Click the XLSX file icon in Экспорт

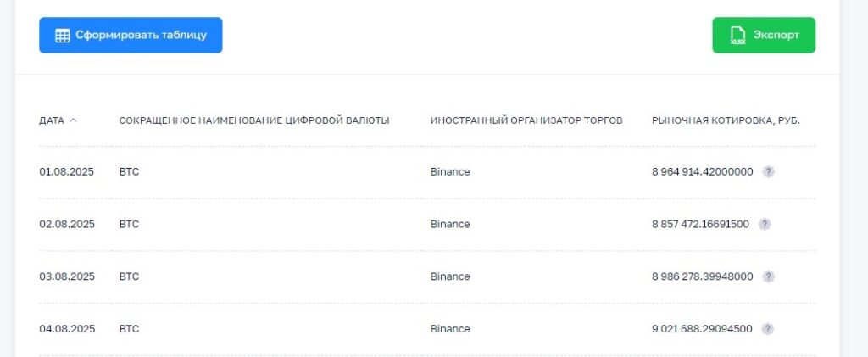point(737,36)
